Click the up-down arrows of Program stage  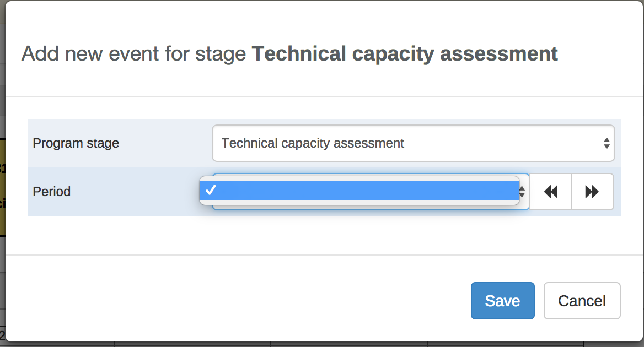pyautogui.click(x=607, y=144)
